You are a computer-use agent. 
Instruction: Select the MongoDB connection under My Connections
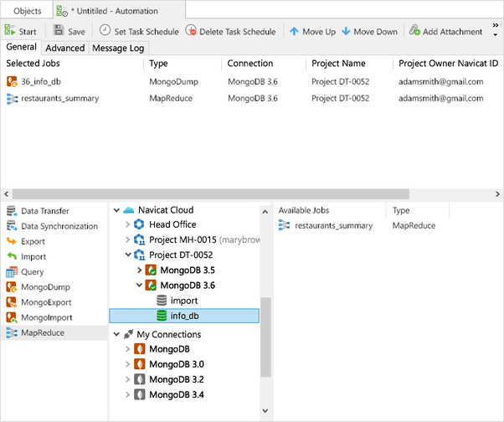click(x=169, y=349)
